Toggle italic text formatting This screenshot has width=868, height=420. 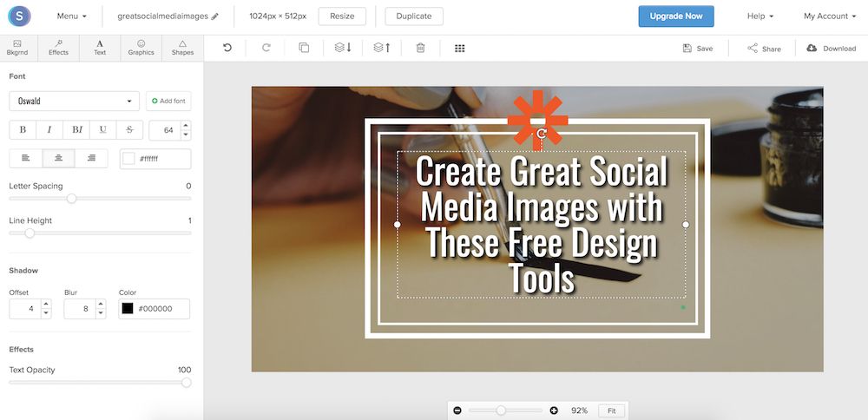[49, 130]
